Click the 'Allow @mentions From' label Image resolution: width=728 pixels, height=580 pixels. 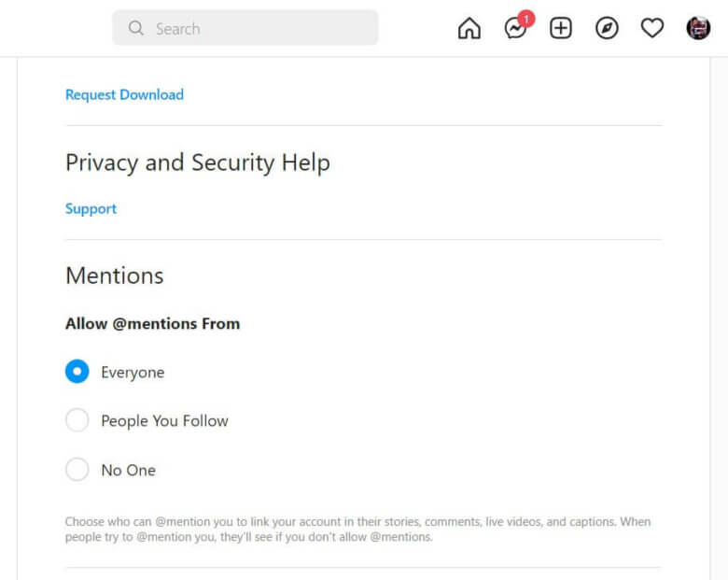(x=152, y=323)
